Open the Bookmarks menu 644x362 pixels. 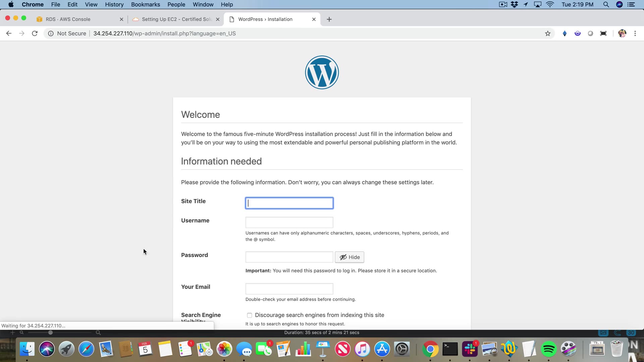[145, 5]
